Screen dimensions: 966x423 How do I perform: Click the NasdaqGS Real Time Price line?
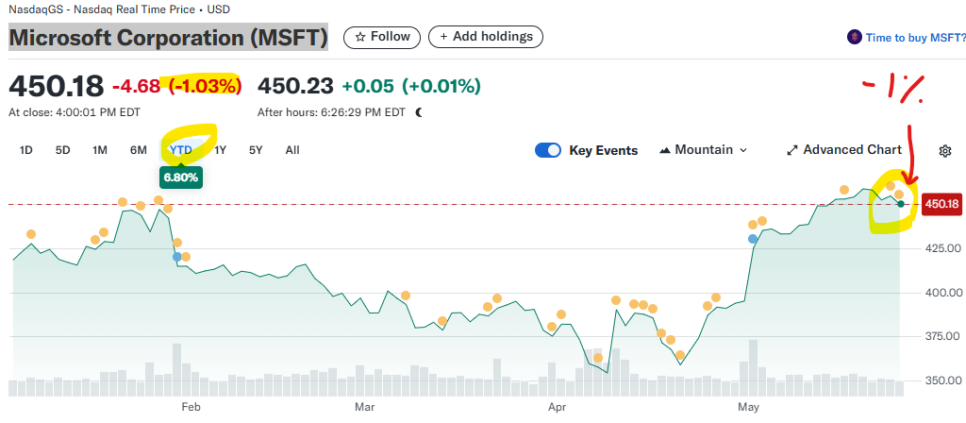[121, 10]
